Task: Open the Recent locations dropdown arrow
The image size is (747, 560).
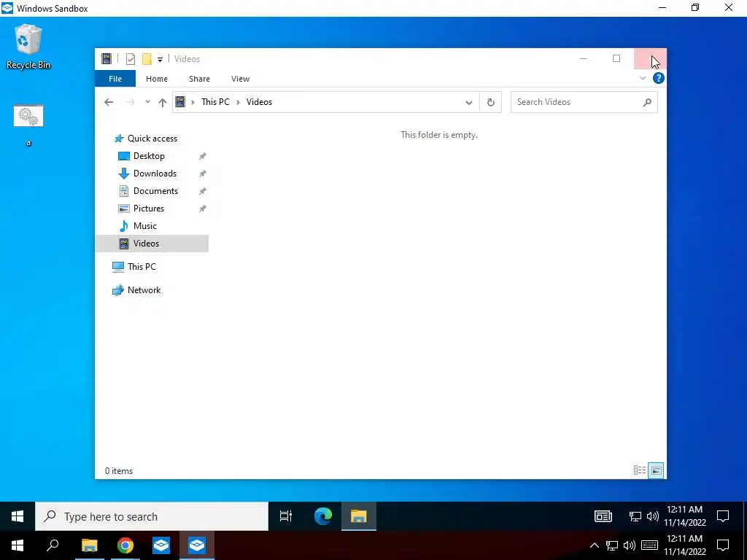Action: 147,102
